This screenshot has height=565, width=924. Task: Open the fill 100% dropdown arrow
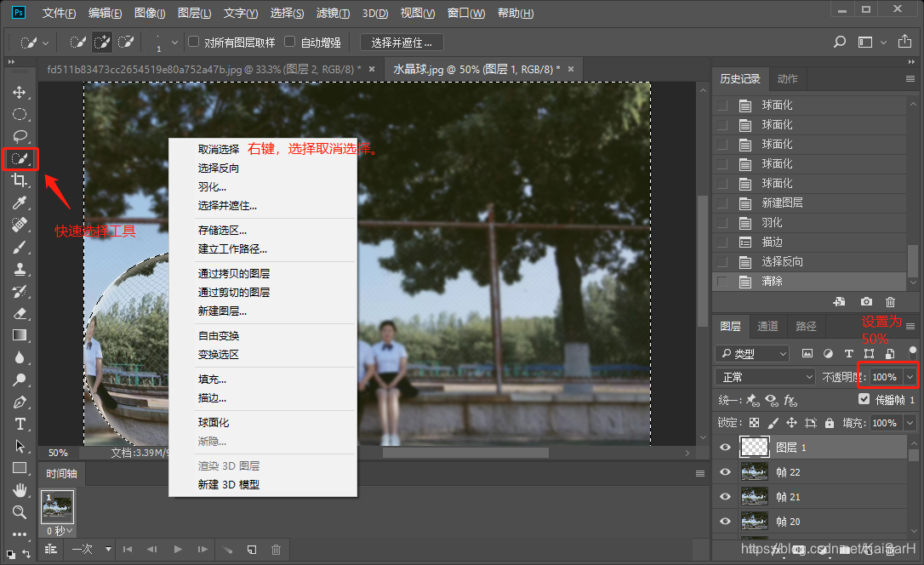910,423
